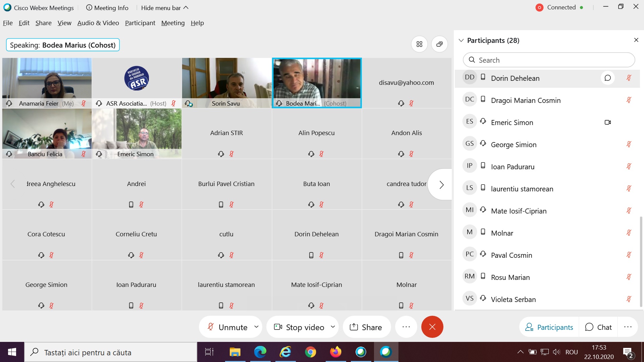
Task: Click the floating panel view icon
Action: click(439, 44)
